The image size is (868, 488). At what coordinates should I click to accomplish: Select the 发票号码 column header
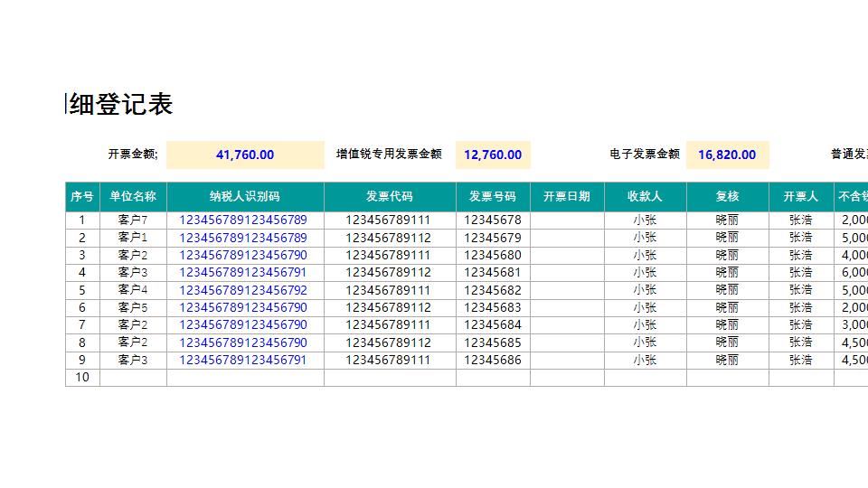tap(493, 197)
